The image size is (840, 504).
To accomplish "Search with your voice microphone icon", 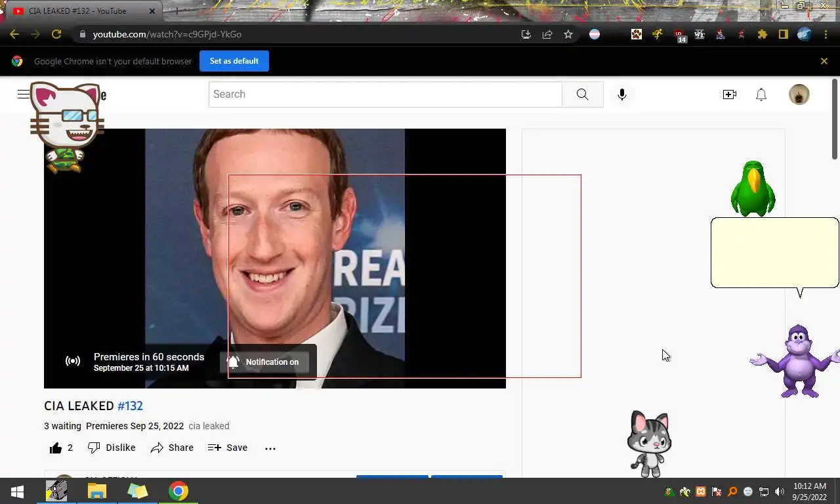I will 622,94.
